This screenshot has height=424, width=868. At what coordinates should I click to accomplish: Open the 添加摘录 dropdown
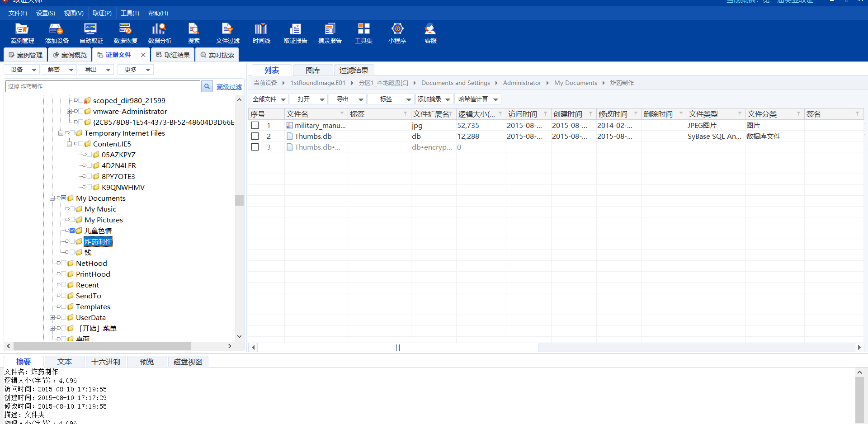click(x=434, y=99)
